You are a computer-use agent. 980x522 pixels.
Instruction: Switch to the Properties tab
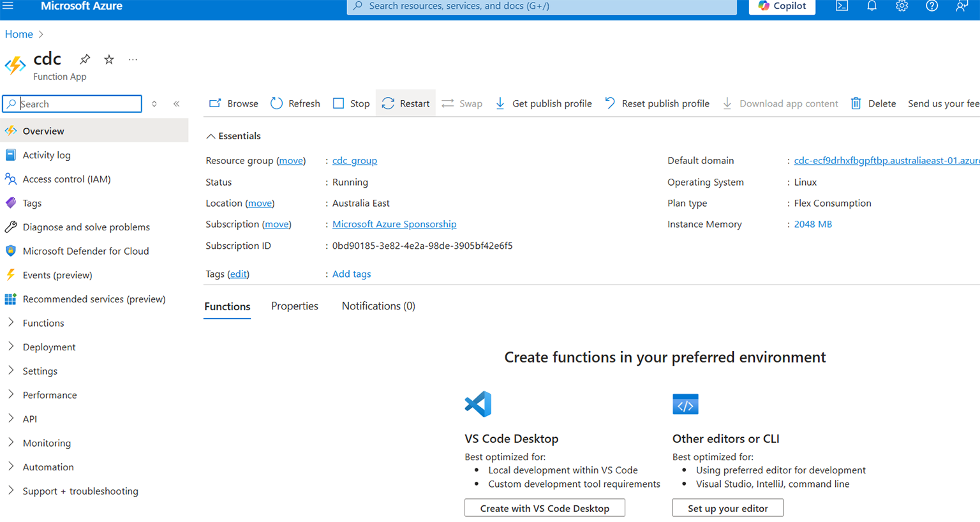(x=295, y=306)
